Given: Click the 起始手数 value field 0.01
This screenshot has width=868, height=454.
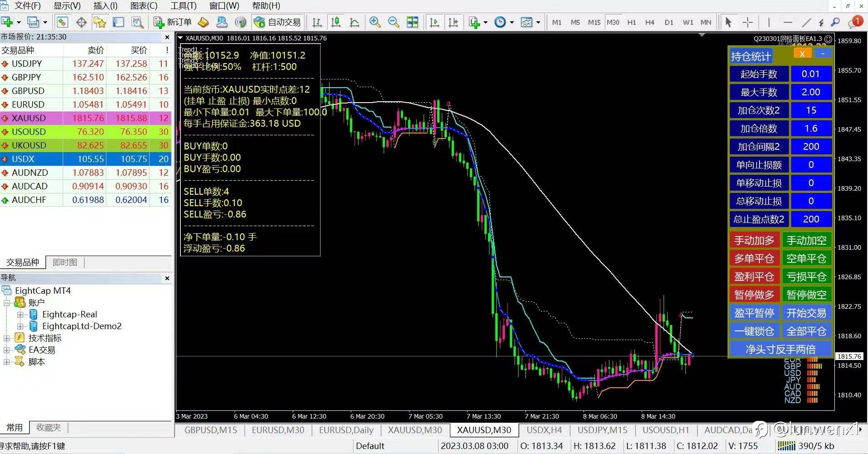Looking at the screenshot, I should [811, 74].
